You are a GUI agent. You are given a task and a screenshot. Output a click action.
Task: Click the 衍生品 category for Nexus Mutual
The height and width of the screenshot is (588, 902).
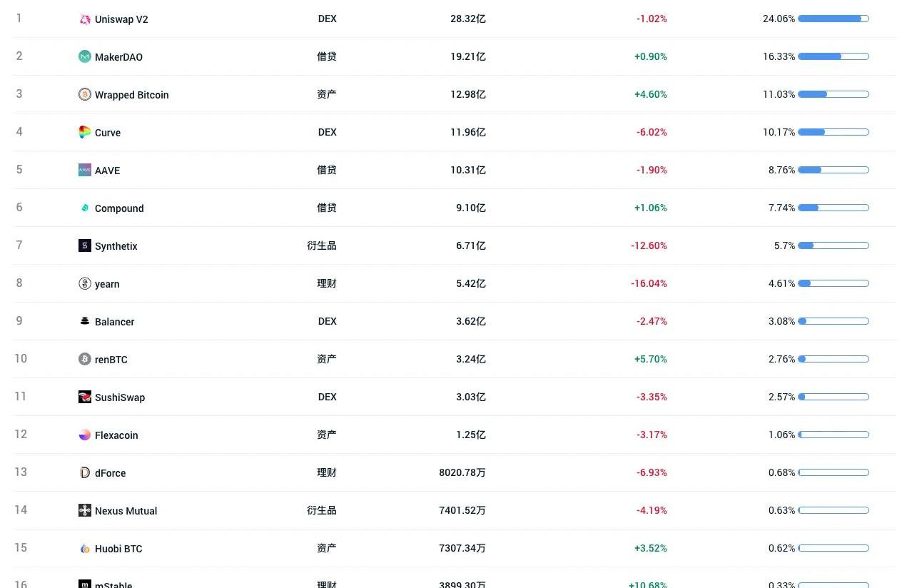coord(322,510)
